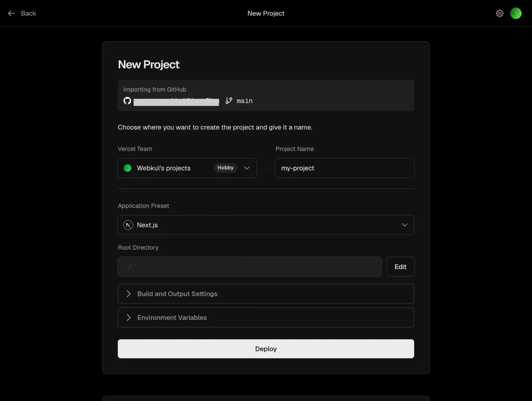
Task: Click the git branch icon beside main
Action: (229, 101)
